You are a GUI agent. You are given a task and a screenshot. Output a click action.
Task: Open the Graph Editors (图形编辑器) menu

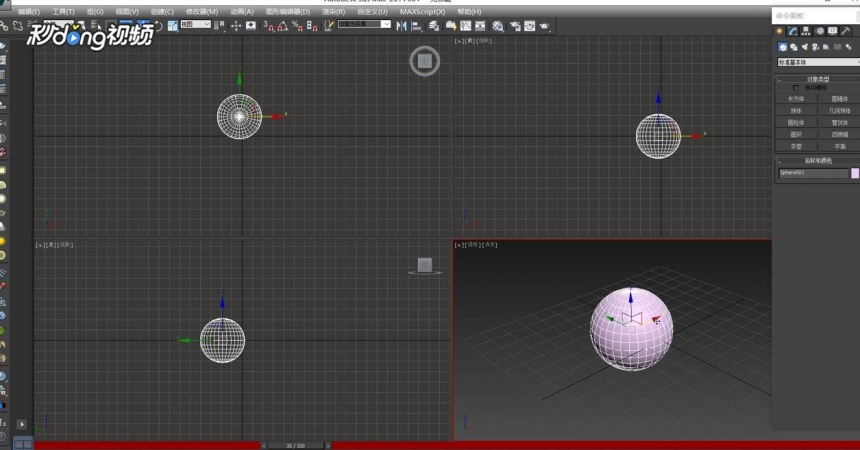288,12
